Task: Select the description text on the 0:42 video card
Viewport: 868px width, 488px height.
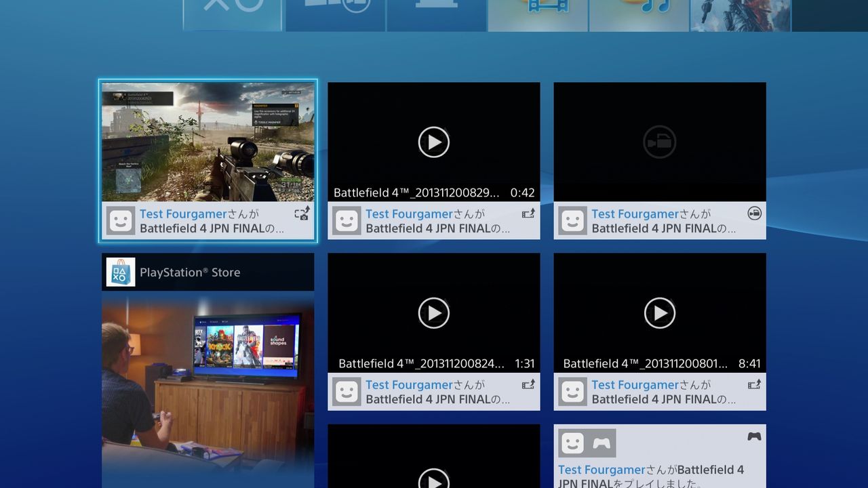Action: tap(437, 228)
